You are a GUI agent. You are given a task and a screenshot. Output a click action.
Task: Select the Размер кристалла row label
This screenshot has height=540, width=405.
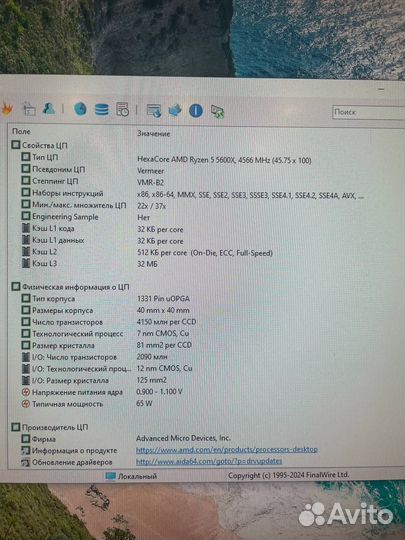(63, 345)
